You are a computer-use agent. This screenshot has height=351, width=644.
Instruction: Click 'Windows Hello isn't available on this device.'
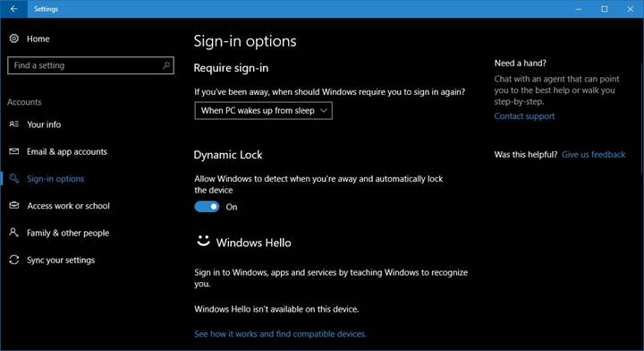(276, 309)
